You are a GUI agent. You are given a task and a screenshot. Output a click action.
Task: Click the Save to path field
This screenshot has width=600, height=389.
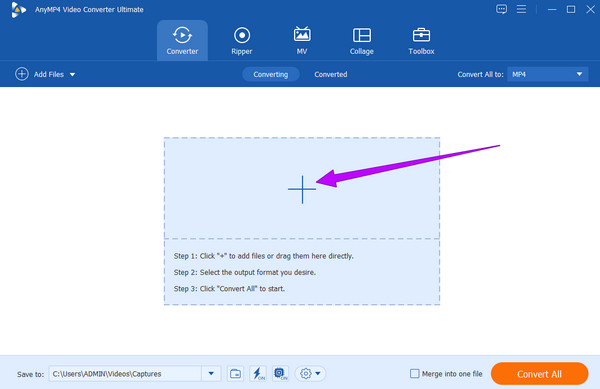[x=125, y=374]
